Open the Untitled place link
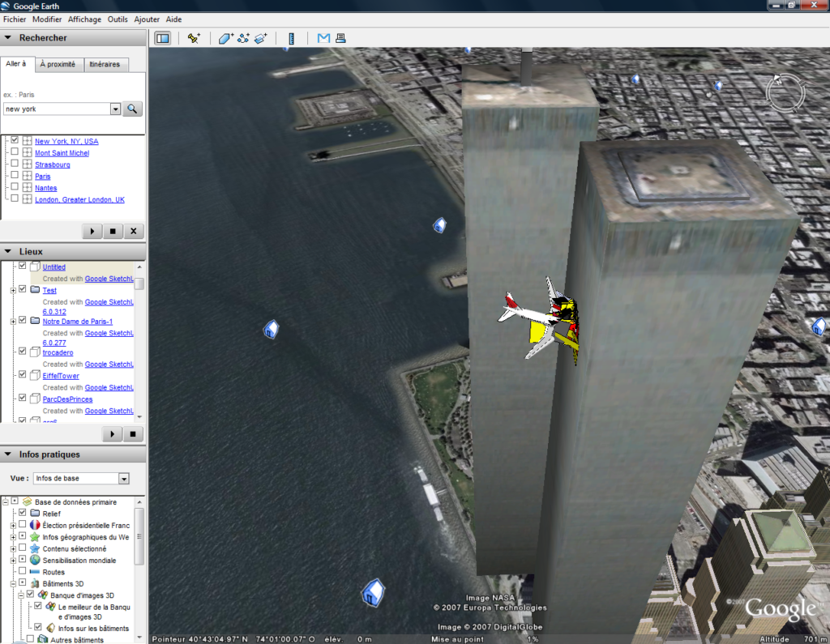Screen dimensions: 830x644 (x=54, y=267)
